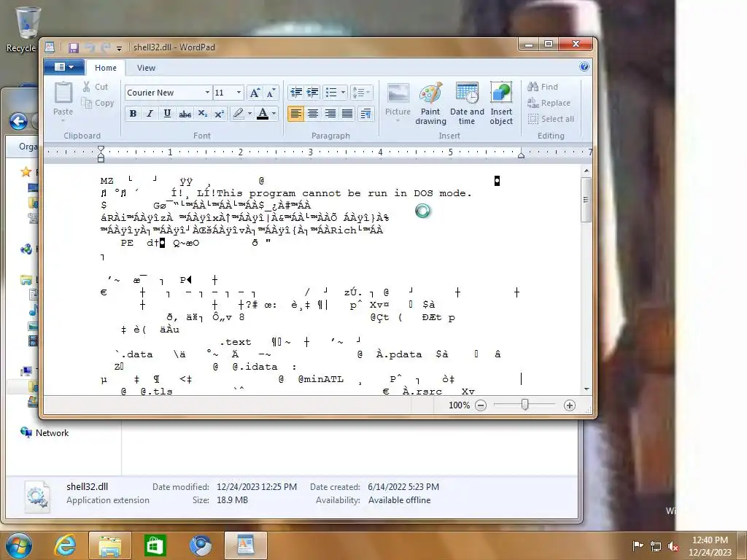Viewport: 747px width, 560px height.
Task: Open Customize Quick Access Toolbar dropdown
Action: pos(119,48)
